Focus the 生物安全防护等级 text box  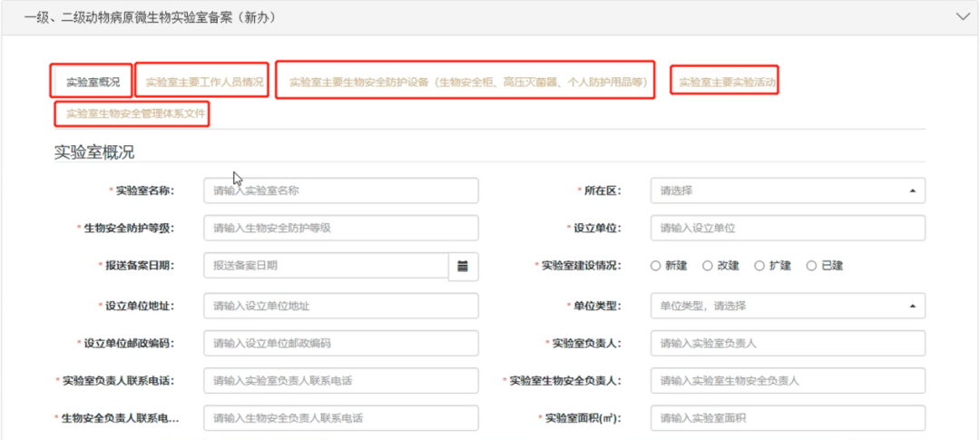click(340, 228)
